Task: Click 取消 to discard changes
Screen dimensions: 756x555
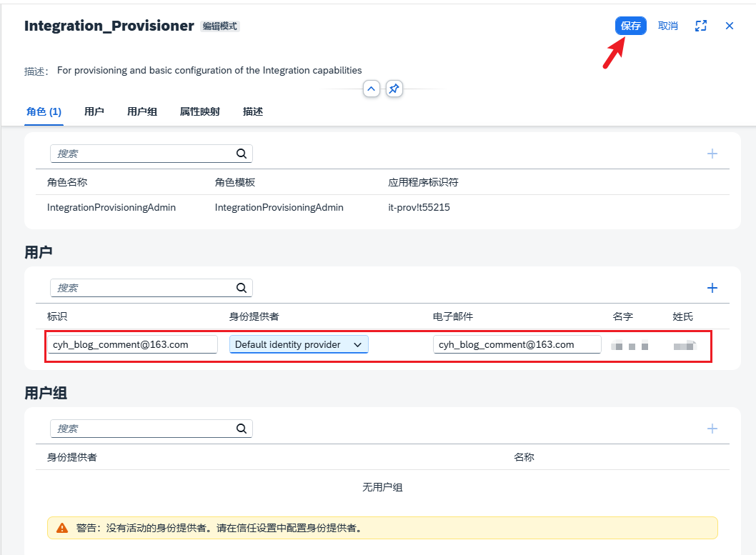Action: point(667,25)
